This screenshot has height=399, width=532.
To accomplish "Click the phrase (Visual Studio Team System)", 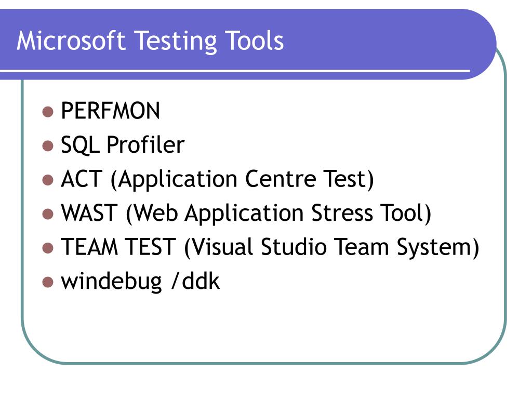I will pyautogui.click(x=331, y=247).
